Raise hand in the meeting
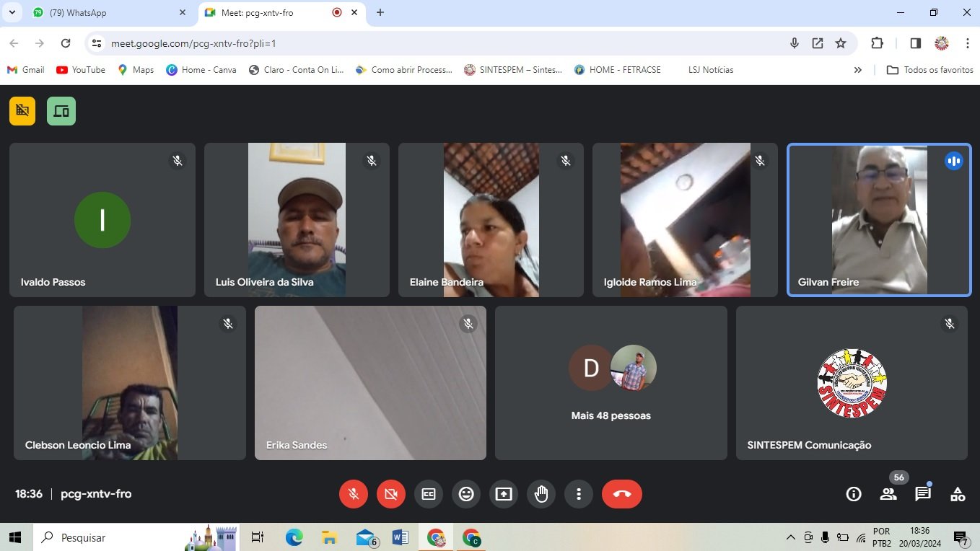Screen dimensions: 980x551 (541, 494)
